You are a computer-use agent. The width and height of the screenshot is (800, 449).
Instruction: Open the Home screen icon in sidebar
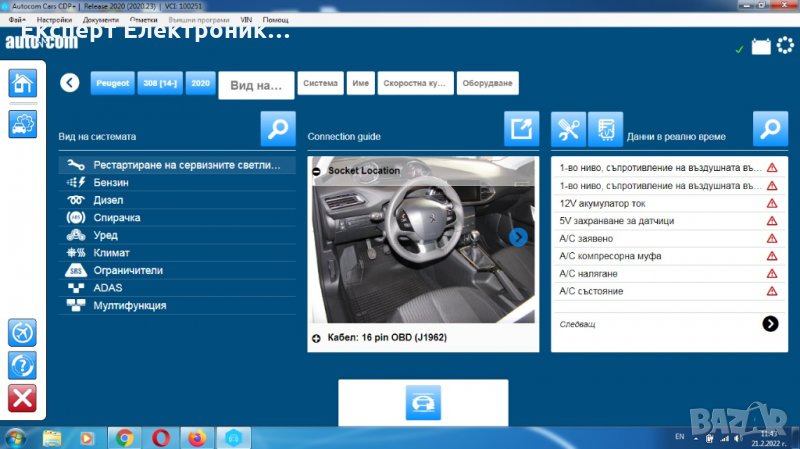click(22, 83)
